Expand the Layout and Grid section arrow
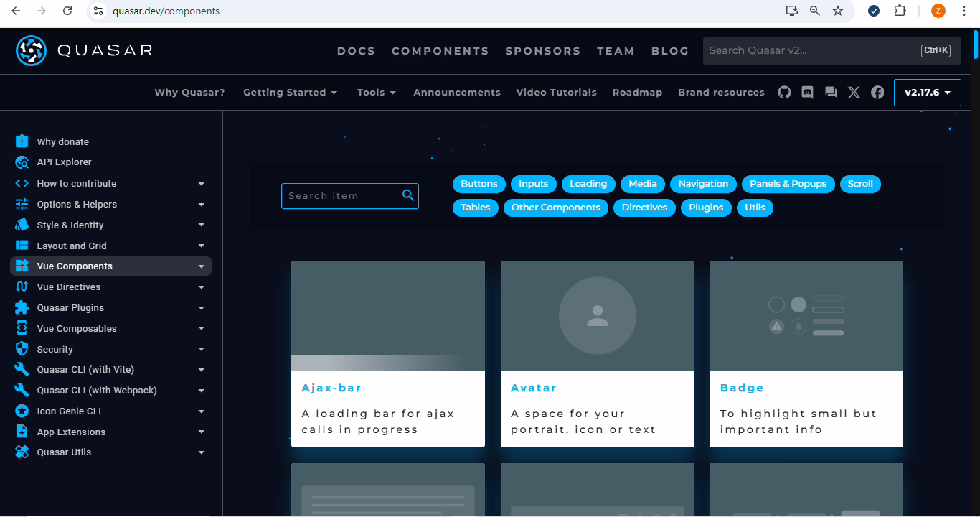Viewport: 980px width, 517px height. click(202, 246)
